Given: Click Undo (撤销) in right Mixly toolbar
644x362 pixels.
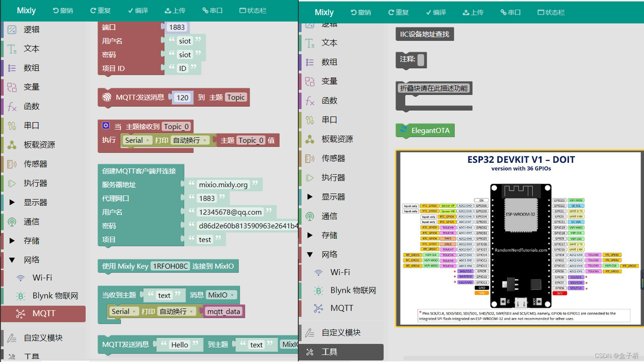Looking at the screenshot, I should [x=361, y=12].
